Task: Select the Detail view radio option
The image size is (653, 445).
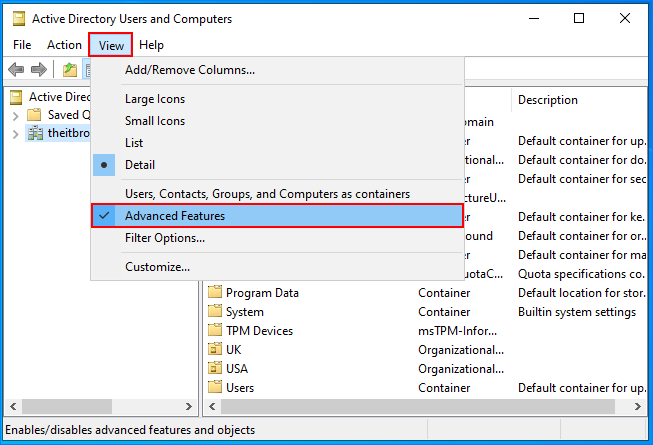Action: 277,165
